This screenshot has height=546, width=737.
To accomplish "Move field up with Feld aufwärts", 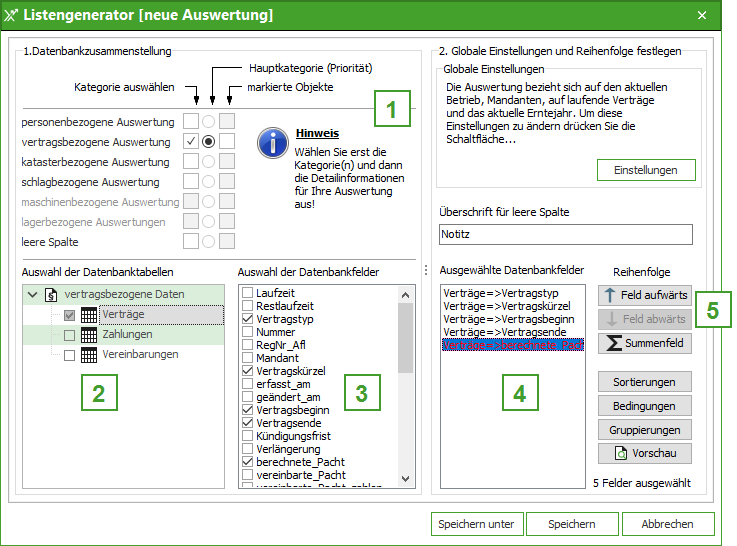I will (645, 295).
